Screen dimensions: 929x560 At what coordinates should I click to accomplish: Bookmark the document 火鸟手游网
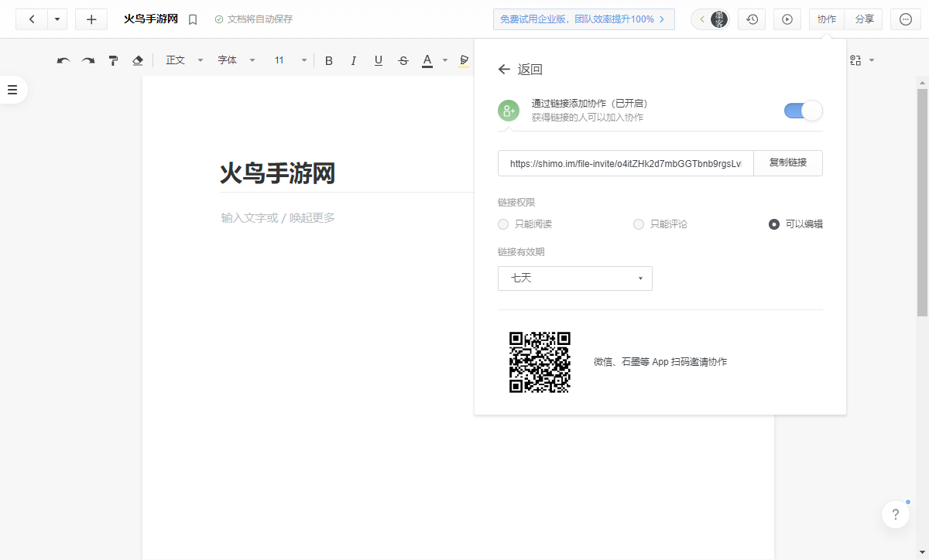(x=193, y=19)
